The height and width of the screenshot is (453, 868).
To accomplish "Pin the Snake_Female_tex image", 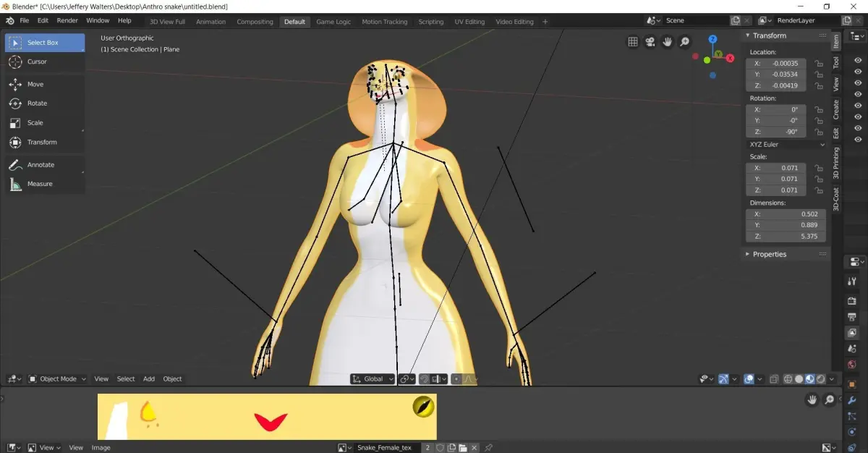I will tap(489, 448).
